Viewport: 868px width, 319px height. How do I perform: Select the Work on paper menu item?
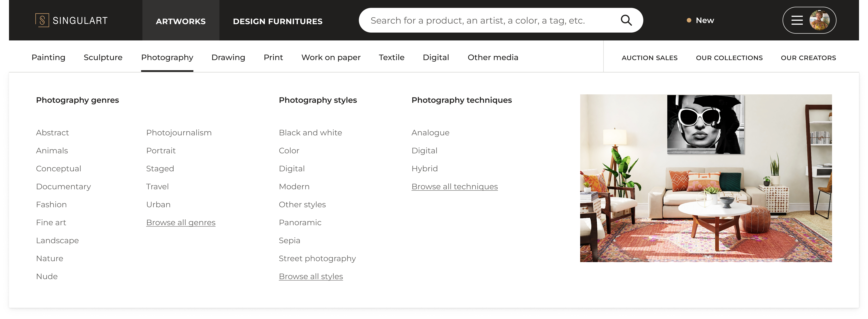click(331, 57)
